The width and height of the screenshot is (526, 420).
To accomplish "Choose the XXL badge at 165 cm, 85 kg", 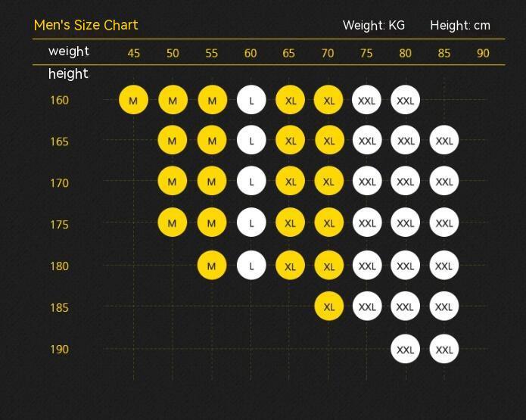I will point(444,141).
